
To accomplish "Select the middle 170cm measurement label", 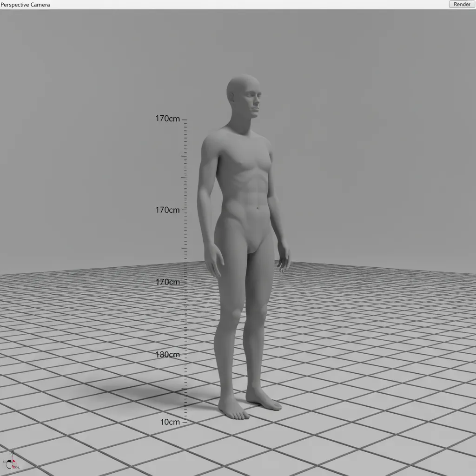I will pos(167,210).
